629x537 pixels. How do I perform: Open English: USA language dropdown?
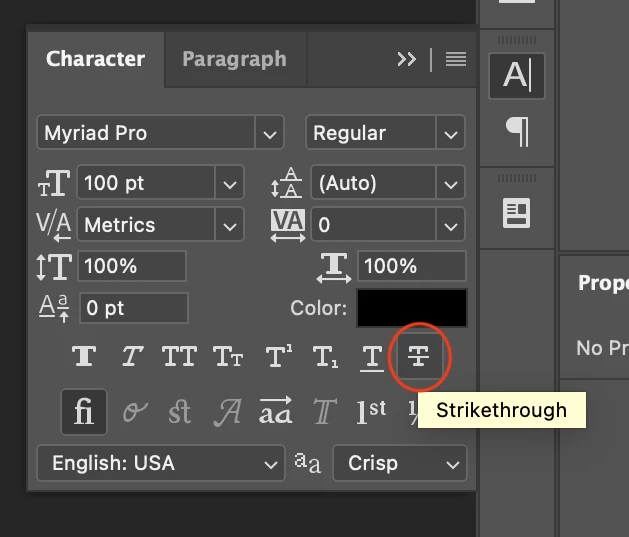pyautogui.click(x=161, y=463)
